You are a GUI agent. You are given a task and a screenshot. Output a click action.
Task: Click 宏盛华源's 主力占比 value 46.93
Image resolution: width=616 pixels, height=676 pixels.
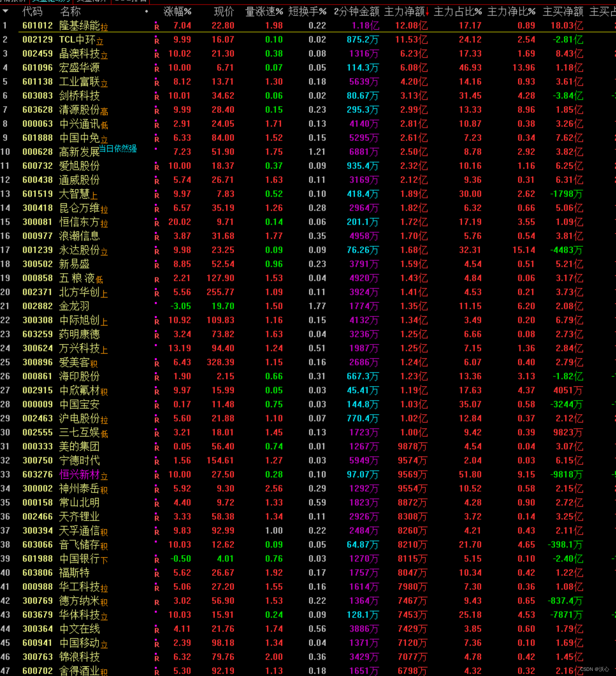pyautogui.click(x=470, y=68)
